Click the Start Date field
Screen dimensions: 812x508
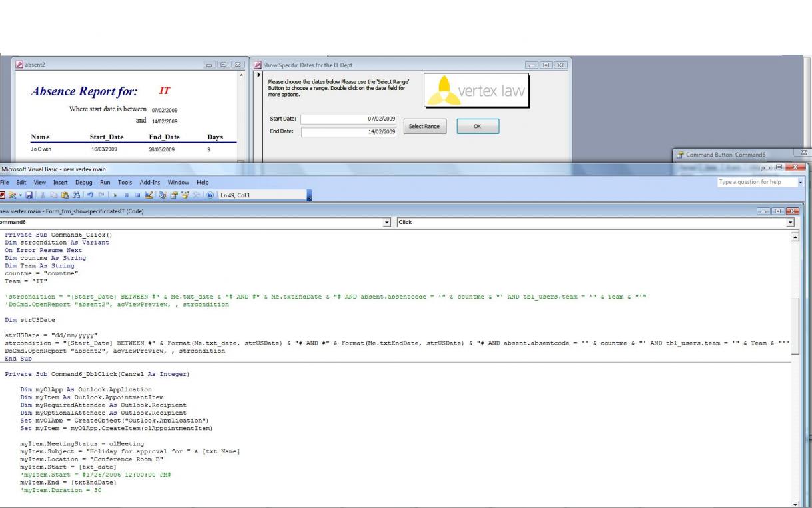pyautogui.click(x=348, y=119)
